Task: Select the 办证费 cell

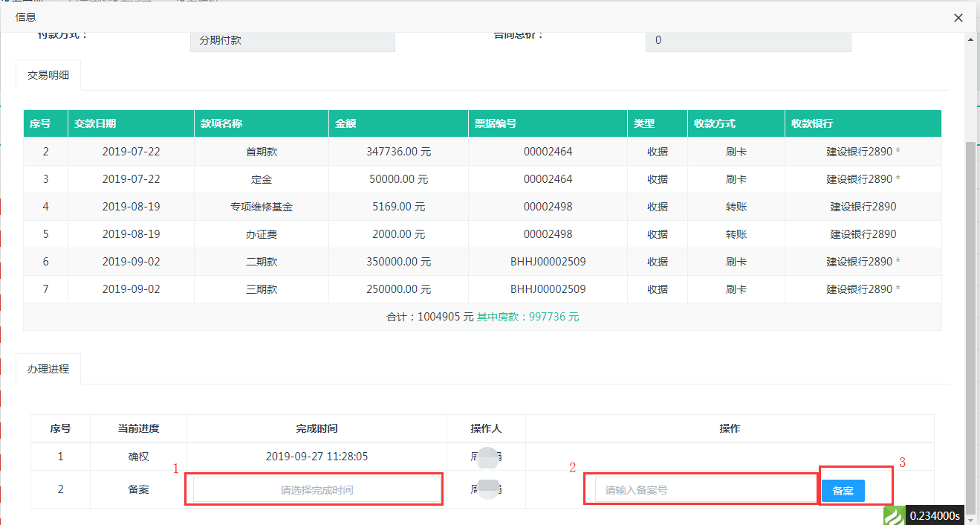Action: [x=262, y=234]
